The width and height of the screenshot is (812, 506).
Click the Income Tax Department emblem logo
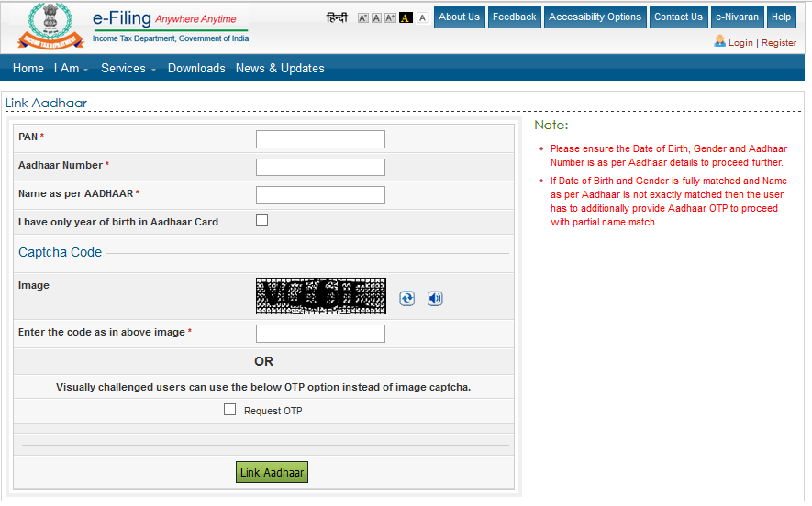click(50, 26)
